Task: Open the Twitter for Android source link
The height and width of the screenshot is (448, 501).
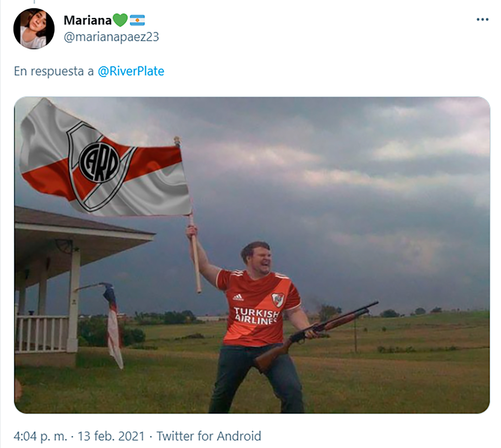Action: point(209,436)
